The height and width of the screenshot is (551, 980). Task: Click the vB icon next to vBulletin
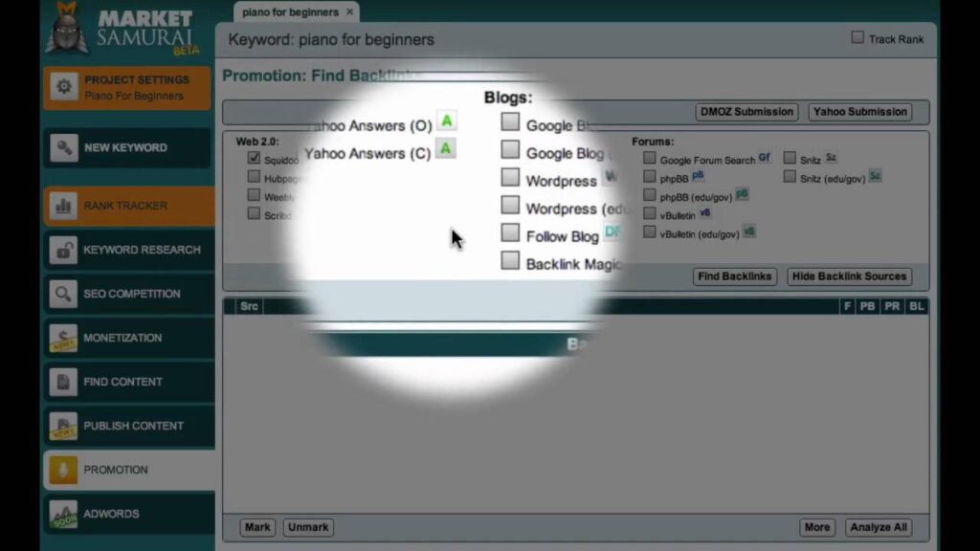click(x=705, y=212)
